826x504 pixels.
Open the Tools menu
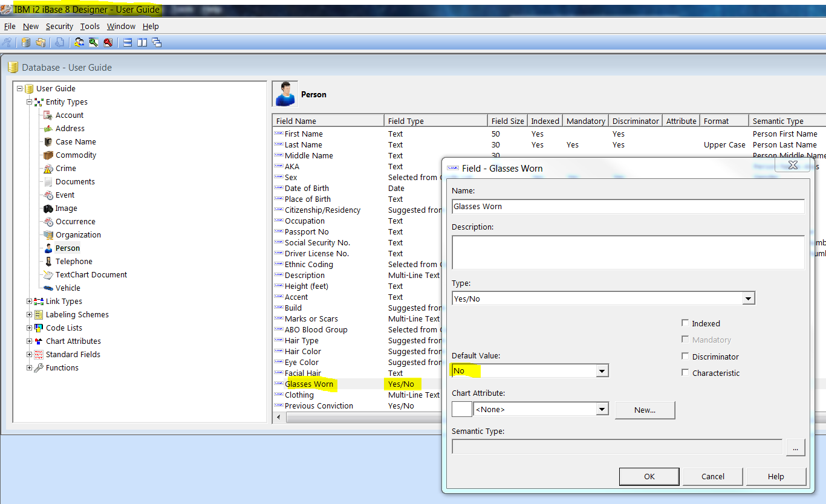pyautogui.click(x=90, y=27)
